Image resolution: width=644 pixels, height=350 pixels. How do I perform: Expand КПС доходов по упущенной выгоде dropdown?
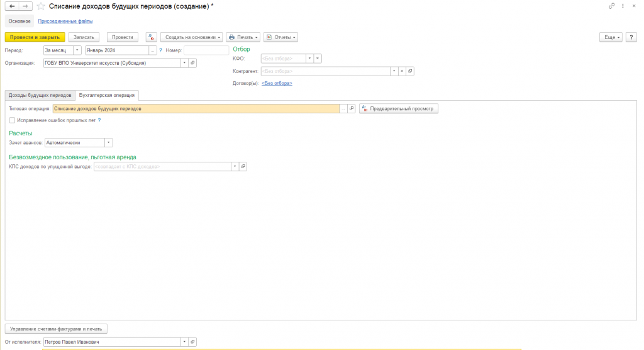[x=235, y=167]
